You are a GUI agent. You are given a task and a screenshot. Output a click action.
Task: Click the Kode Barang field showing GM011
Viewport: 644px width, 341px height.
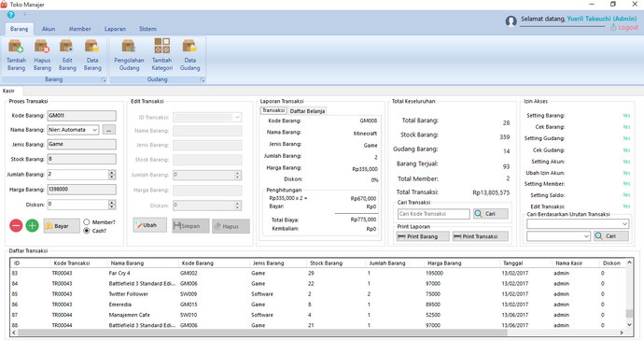[x=82, y=116]
